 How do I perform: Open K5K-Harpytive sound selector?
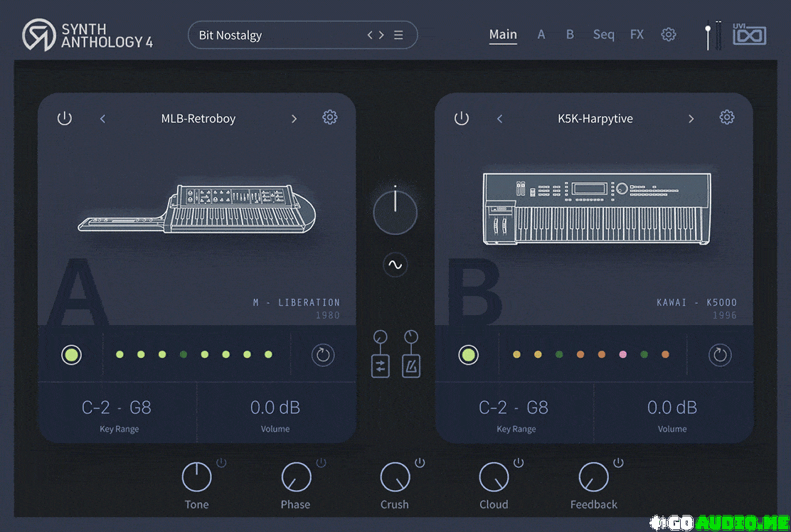point(595,119)
